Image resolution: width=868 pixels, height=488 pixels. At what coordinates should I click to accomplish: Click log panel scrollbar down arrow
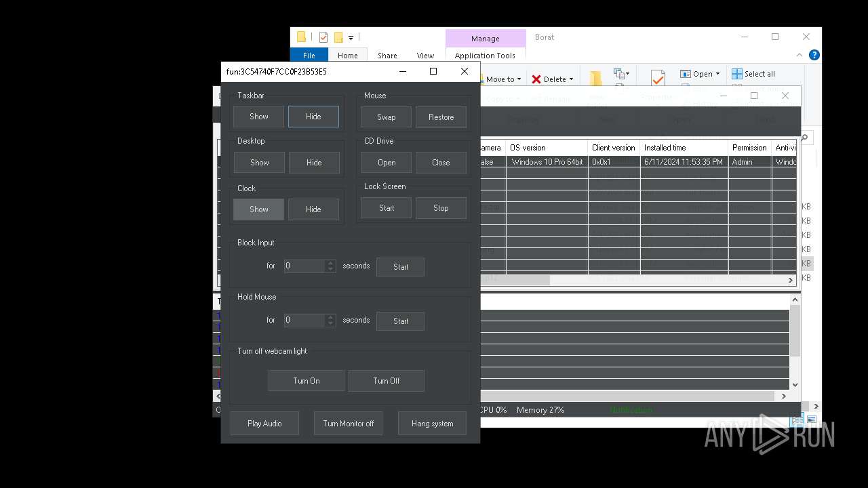(795, 385)
